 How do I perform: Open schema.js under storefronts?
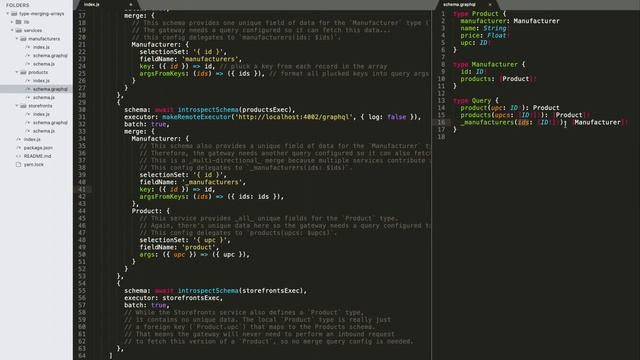point(44,131)
